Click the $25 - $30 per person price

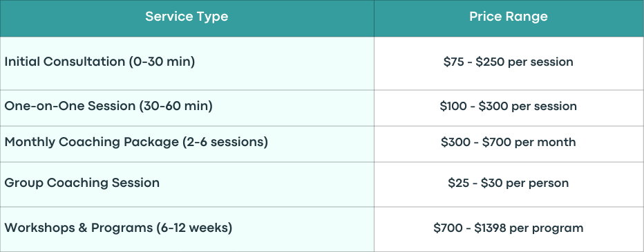(x=509, y=183)
